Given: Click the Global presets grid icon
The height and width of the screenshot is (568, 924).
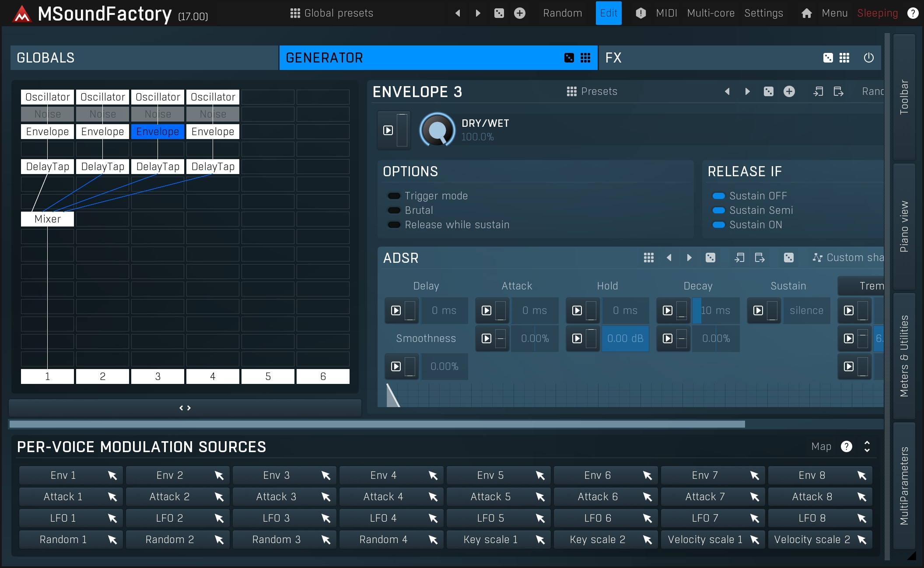Looking at the screenshot, I should 295,13.
